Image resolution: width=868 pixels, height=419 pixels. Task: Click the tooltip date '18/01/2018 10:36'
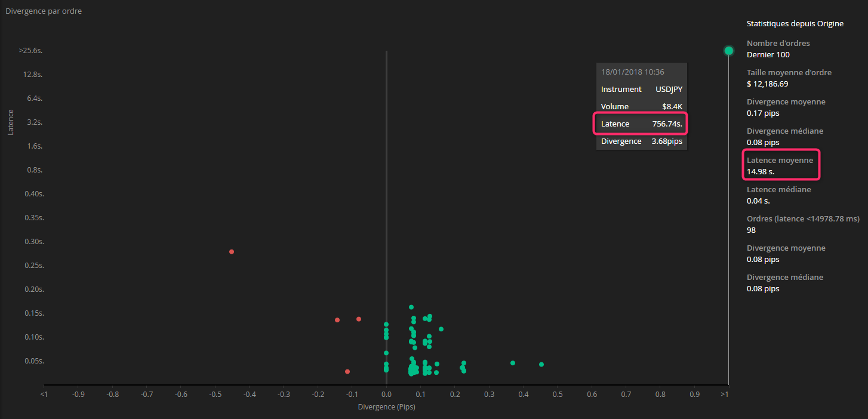coord(633,72)
